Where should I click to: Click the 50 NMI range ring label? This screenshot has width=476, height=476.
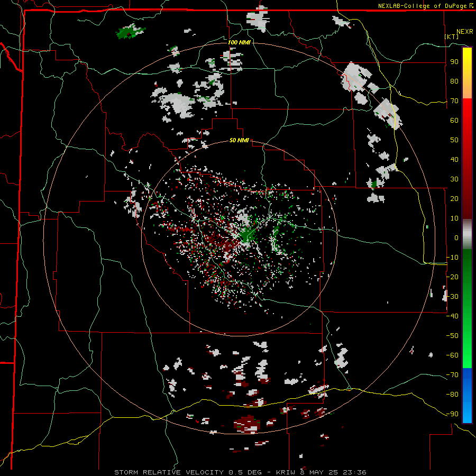tap(239, 140)
